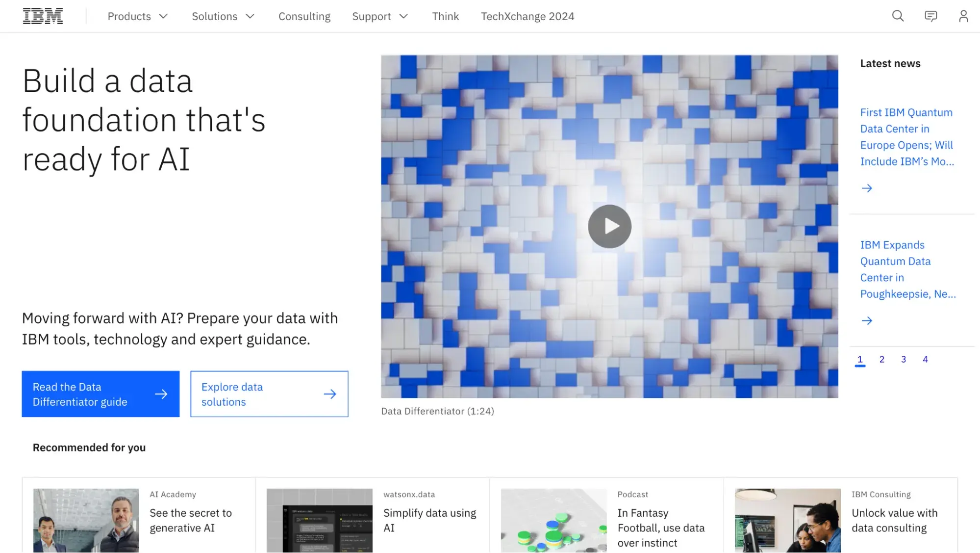
Task: Click the user account icon
Action: tap(964, 16)
